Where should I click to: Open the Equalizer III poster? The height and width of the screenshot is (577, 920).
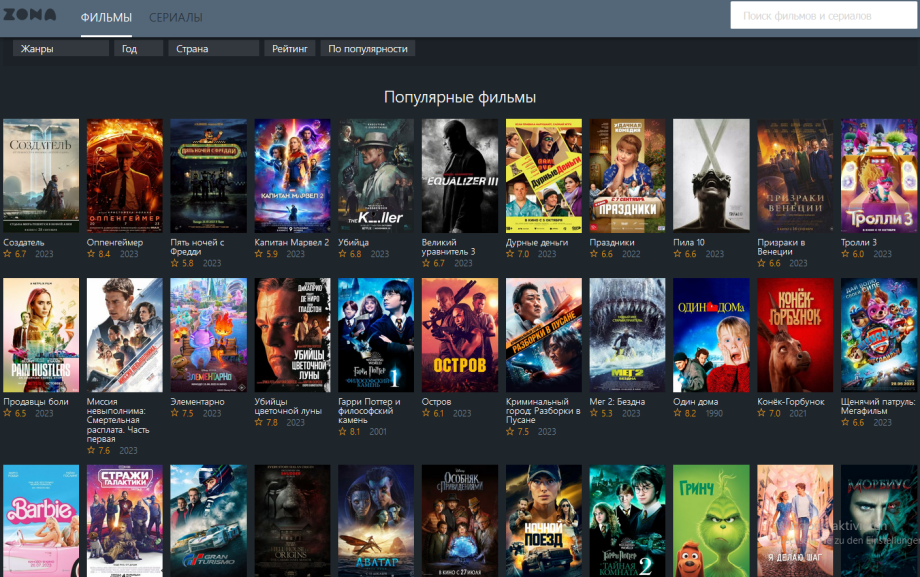459,176
